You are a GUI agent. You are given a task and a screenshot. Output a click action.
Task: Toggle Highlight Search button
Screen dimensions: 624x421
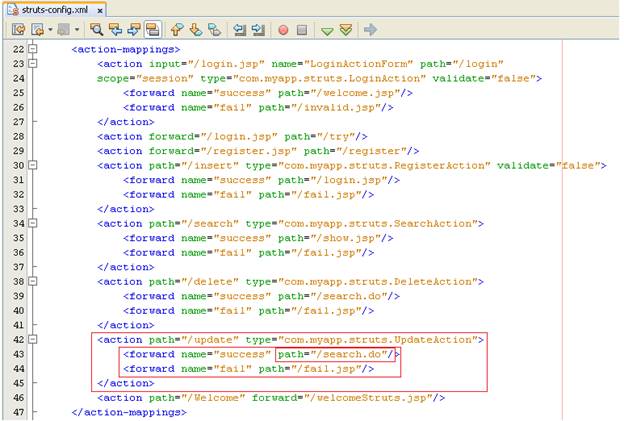[x=152, y=29]
